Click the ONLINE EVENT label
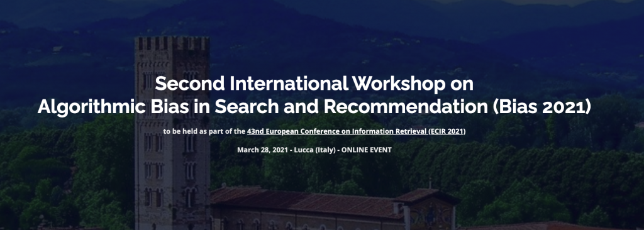The width and height of the screenshot is (644, 230). click(367, 150)
